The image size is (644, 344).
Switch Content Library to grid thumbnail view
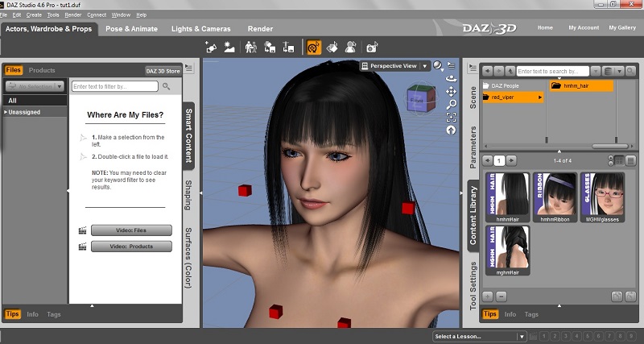619,160
